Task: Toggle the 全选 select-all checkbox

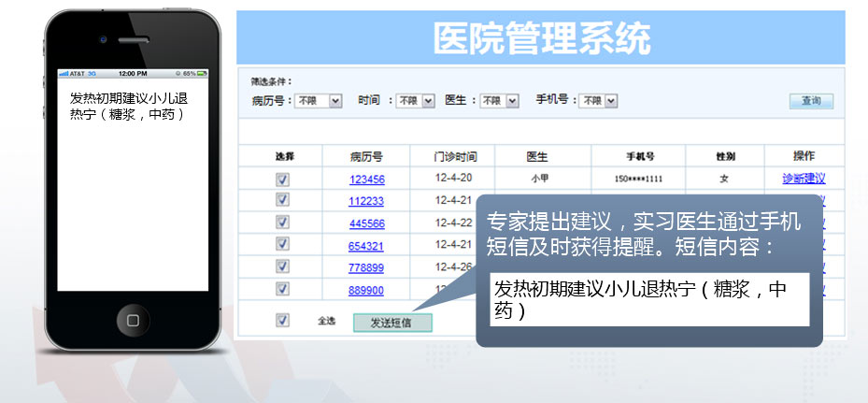Action: coord(283,321)
